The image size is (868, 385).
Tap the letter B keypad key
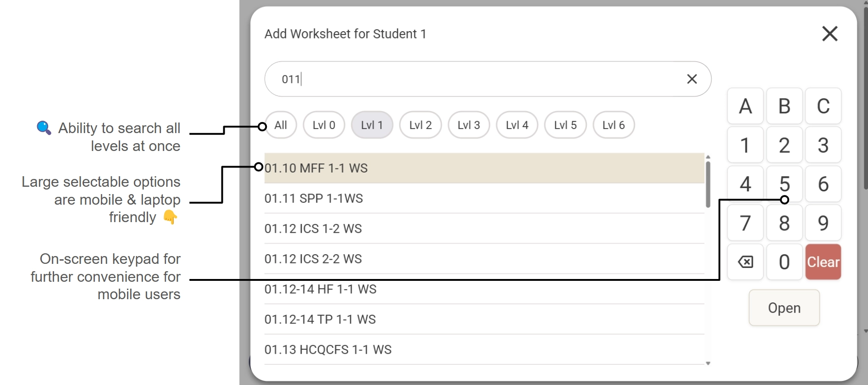pyautogui.click(x=785, y=106)
